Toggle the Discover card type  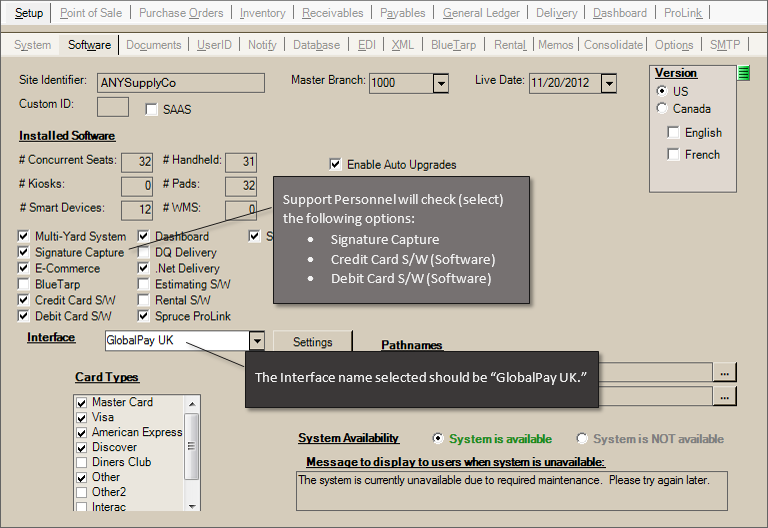tap(82, 448)
